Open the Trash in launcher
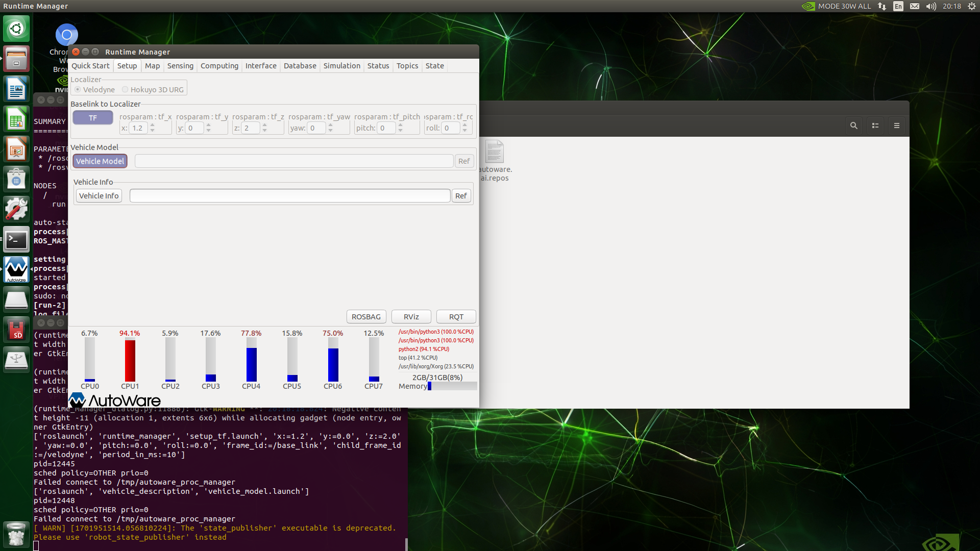The width and height of the screenshot is (980, 551). point(16,534)
